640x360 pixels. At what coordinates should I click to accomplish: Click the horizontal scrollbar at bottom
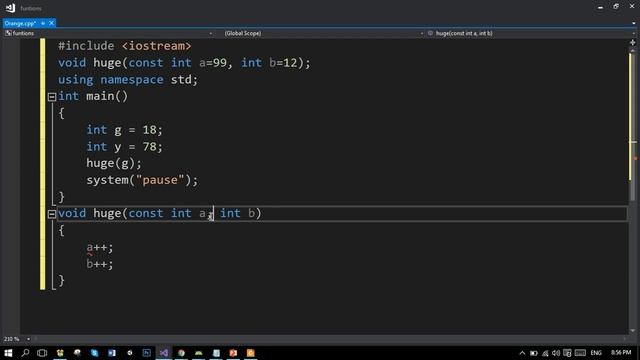[331, 339]
